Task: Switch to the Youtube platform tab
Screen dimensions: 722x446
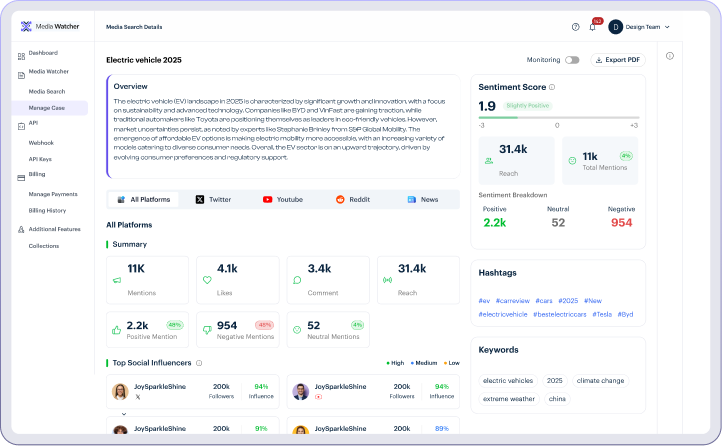Action: coord(282,200)
